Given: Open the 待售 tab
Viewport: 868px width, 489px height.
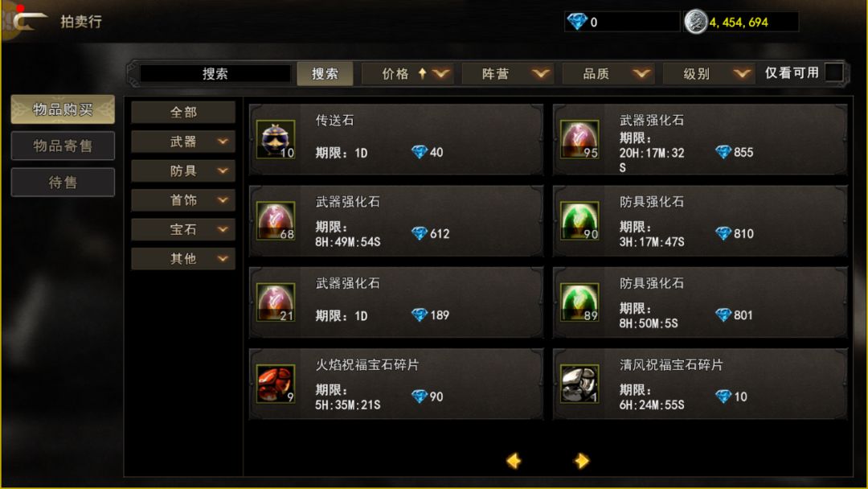Looking at the screenshot, I should click(x=63, y=183).
